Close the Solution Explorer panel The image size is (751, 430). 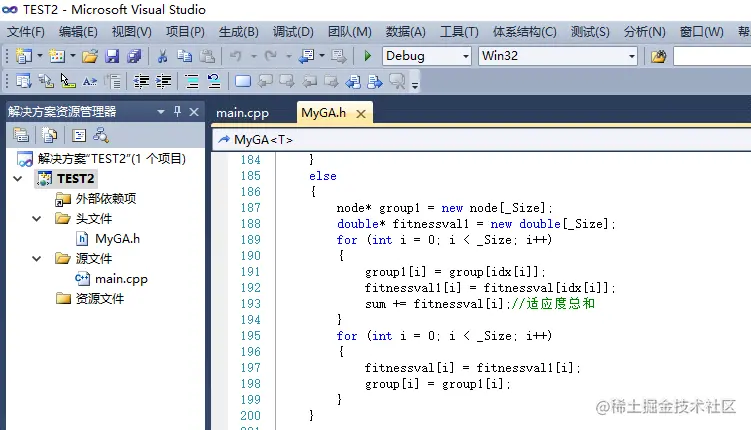(x=194, y=112)
